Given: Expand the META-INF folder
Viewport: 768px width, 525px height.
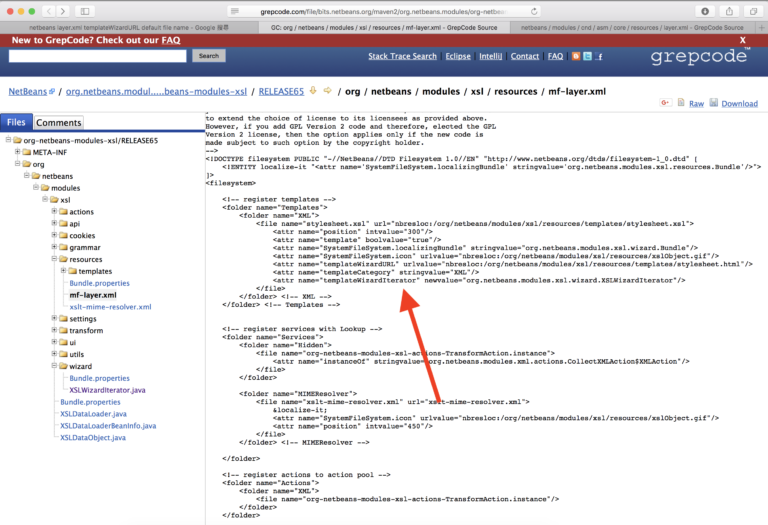Looking at the screenshot, I should (18, 152).
